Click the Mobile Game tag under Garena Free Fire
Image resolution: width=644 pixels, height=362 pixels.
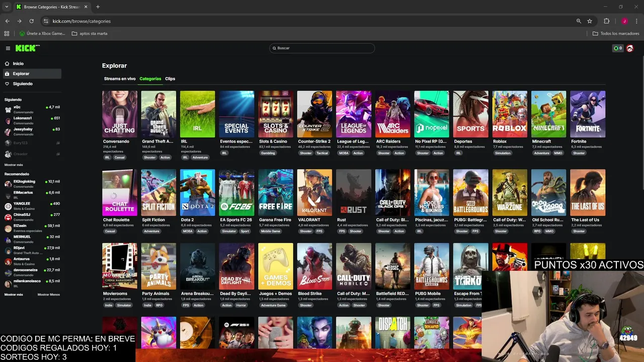tap(271, 232)
